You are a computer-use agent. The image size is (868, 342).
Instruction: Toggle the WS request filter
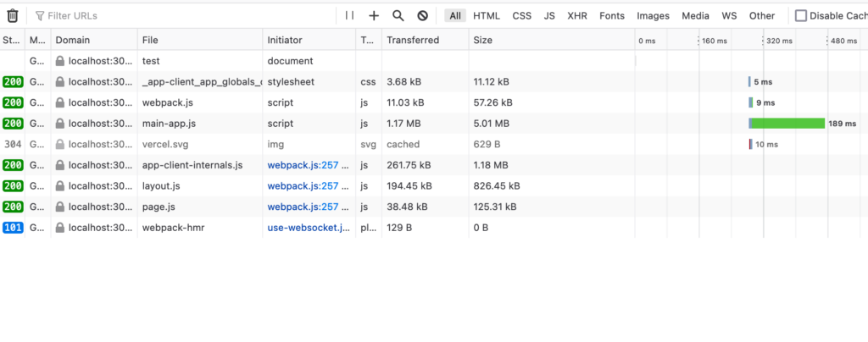coord(729,15)
